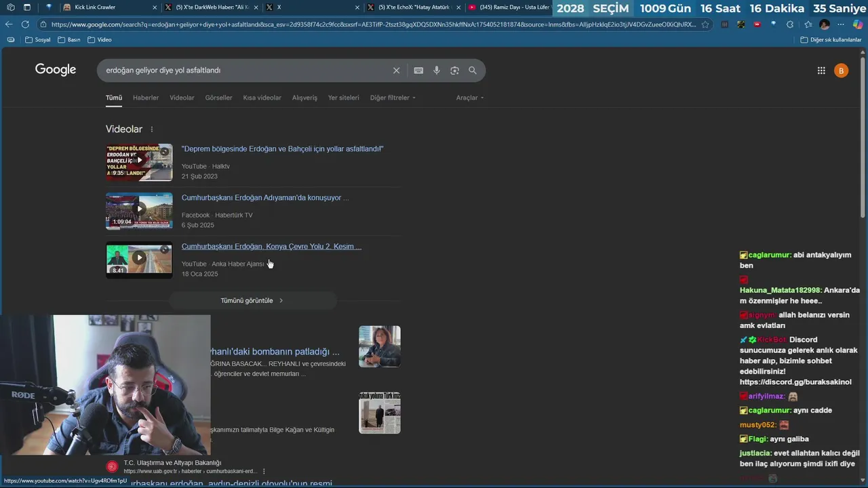Open the workspaces icon in the tab strip

[10, 7]
